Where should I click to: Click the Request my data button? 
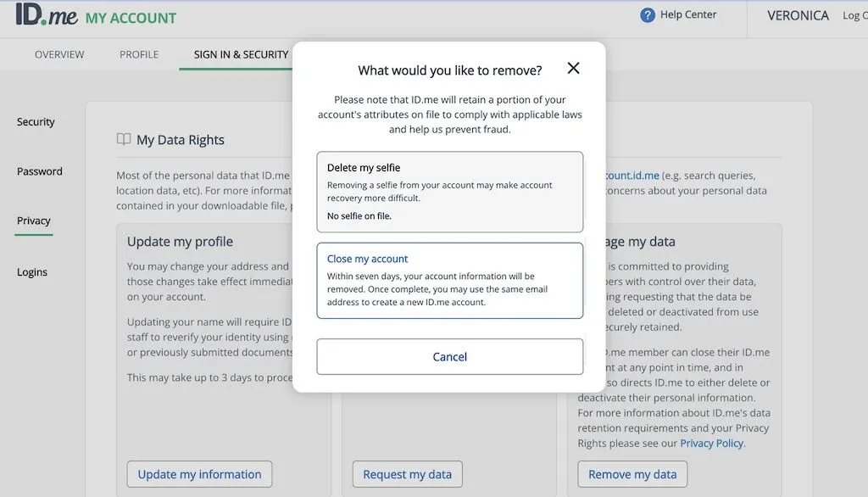tap(407, 474)
